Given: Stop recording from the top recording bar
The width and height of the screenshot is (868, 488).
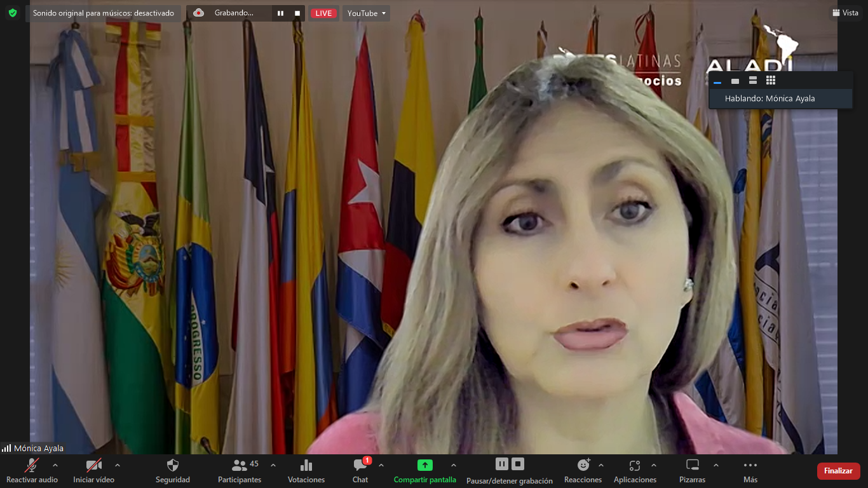Looking at the screenshot, I should 297,13.
